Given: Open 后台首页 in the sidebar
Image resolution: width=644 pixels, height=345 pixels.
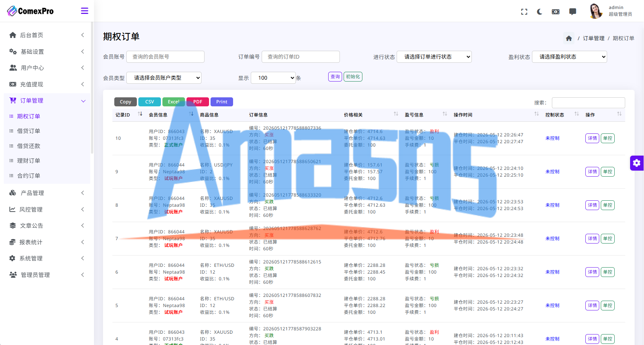Looking at the screenshot, I should (x=47, y=35).
